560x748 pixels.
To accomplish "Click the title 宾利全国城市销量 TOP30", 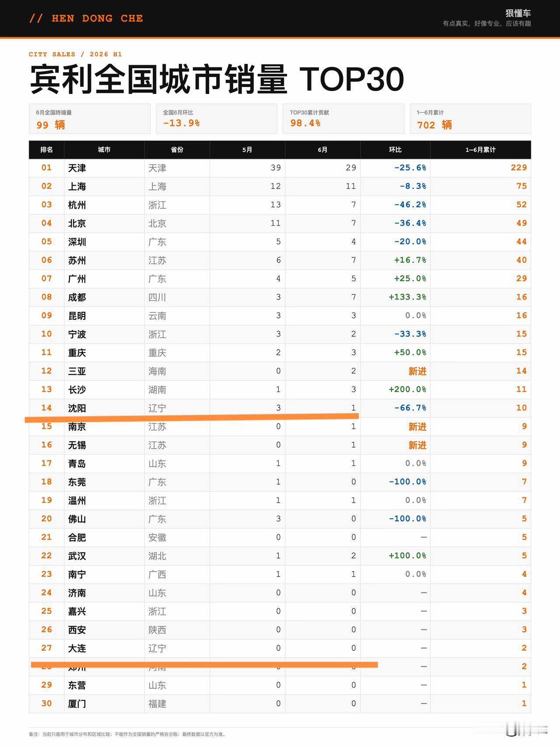I will point(217,79).
